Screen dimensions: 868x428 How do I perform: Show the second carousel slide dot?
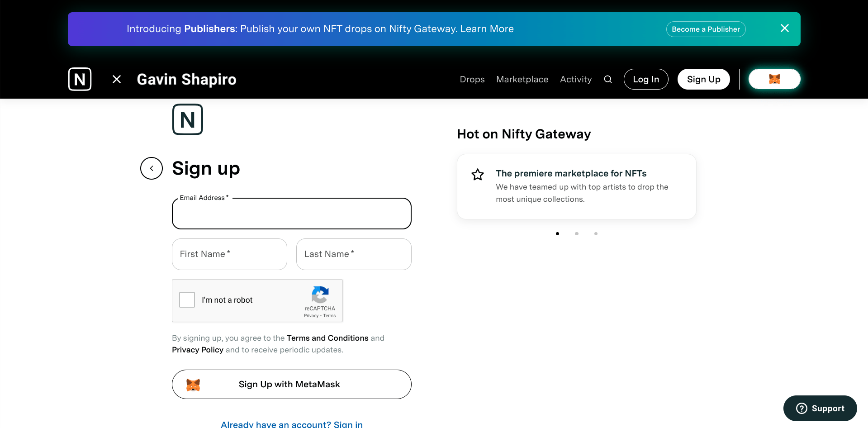(577, 234)
